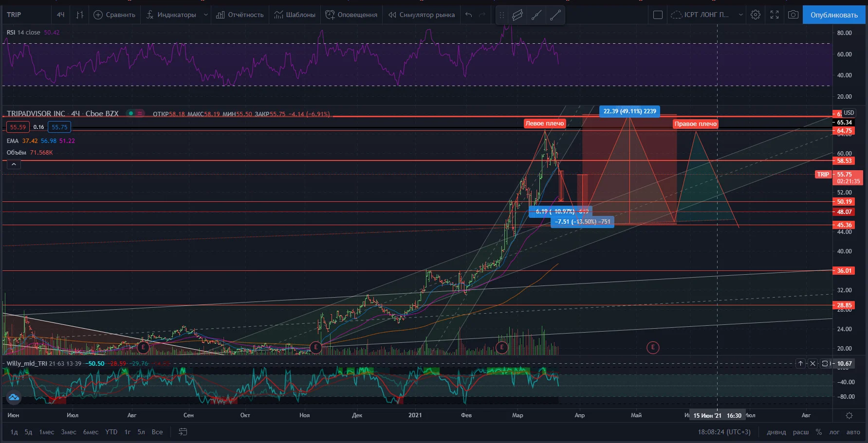Click the upcoming earnings marker in May
This screenshot has width=868, height=443.
point(653,347)
